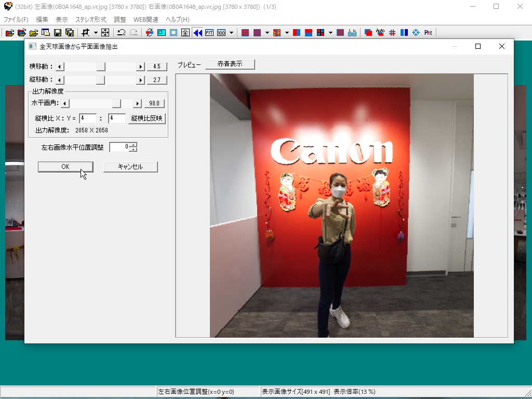Select the crop tool icon in toolbar
The width and height of the screenshot is (532, 399).
86,33
